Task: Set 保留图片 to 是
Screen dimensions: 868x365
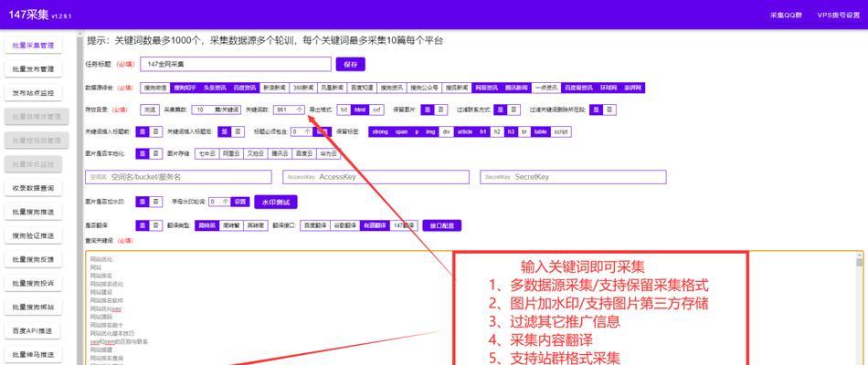Action: [428, 110]
